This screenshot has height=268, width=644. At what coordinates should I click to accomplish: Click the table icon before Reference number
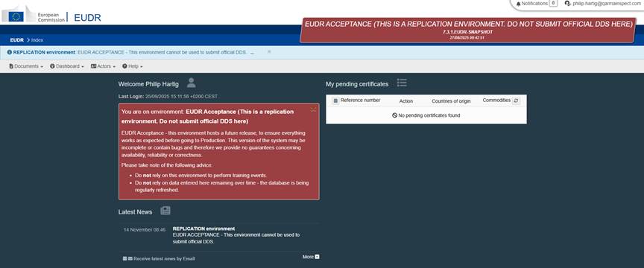click(335, 100)
